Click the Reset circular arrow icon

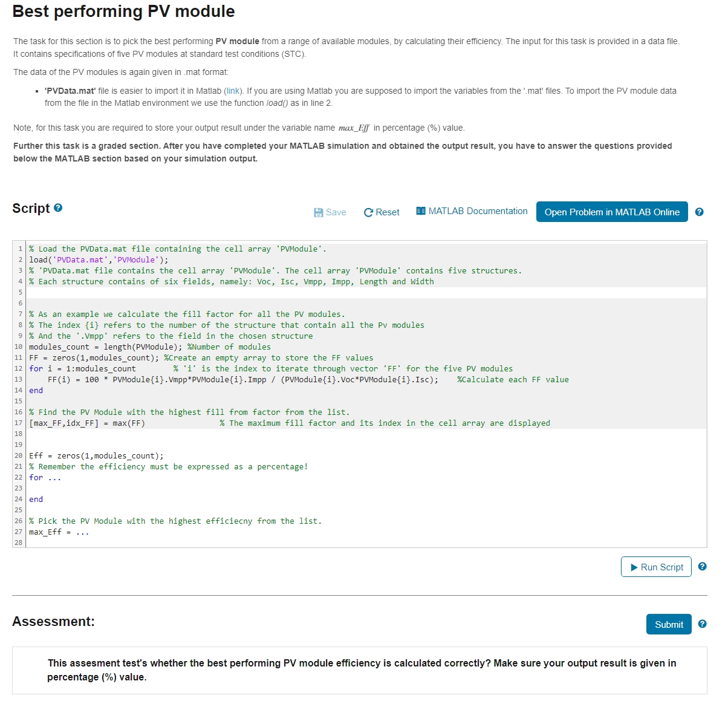pyautogui.click(x=368, y=212)
